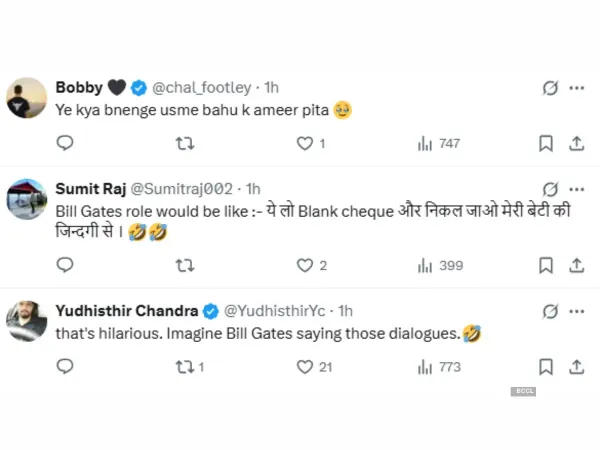Image resolution: width=600 pixels, height=450 pixels.
Task: Reply to Sumit Raj's tweet
Action: tap(65, 265)
